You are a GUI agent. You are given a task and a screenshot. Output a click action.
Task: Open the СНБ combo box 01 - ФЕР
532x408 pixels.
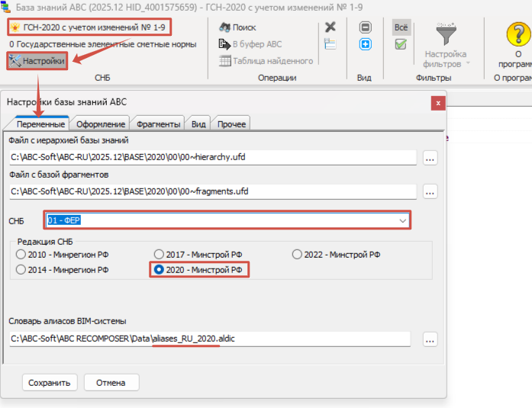pos(227,220)
